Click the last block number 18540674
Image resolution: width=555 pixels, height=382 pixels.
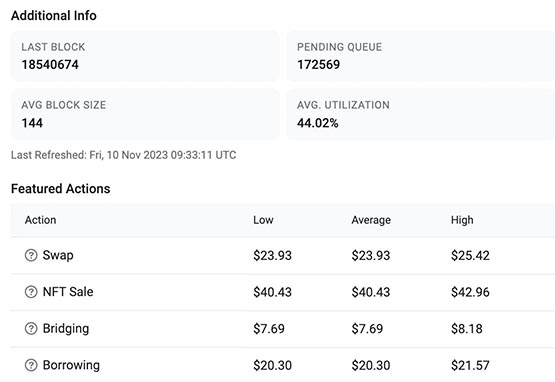50,65
